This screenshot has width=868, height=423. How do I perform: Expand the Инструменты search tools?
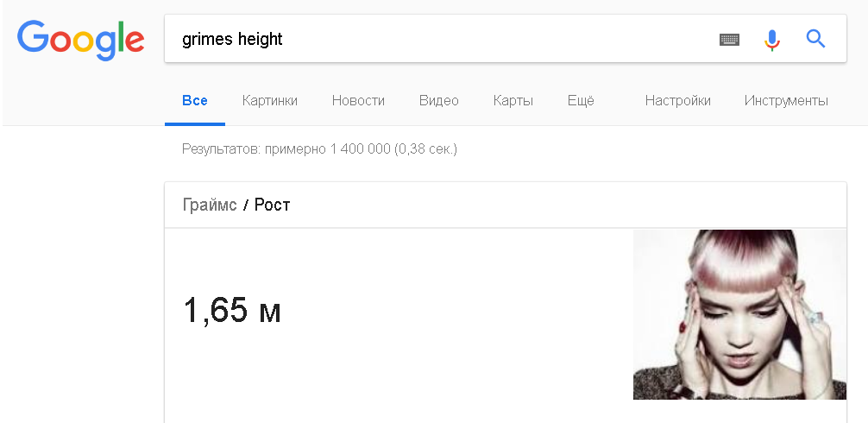pos(786,101)
